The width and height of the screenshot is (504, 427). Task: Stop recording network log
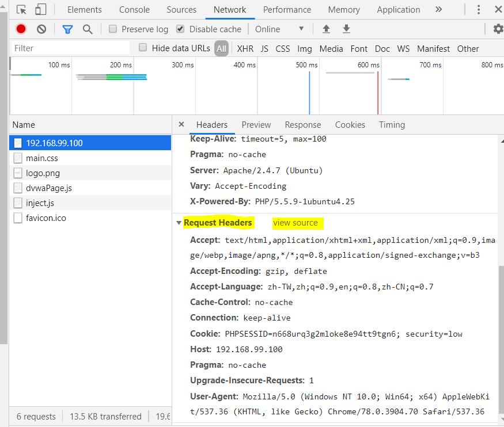pyautogui.click(x=21, y=29)
